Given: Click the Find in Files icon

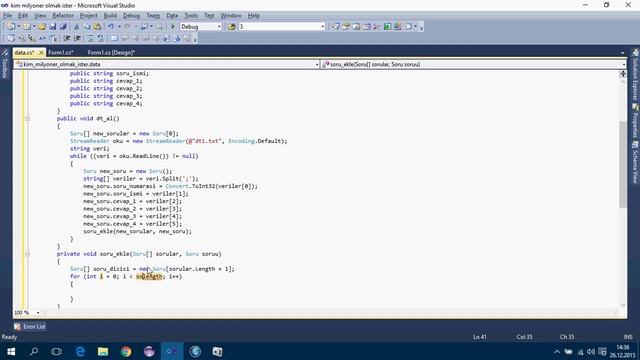Looking at the screenshot, I should [x=231, y=27].
